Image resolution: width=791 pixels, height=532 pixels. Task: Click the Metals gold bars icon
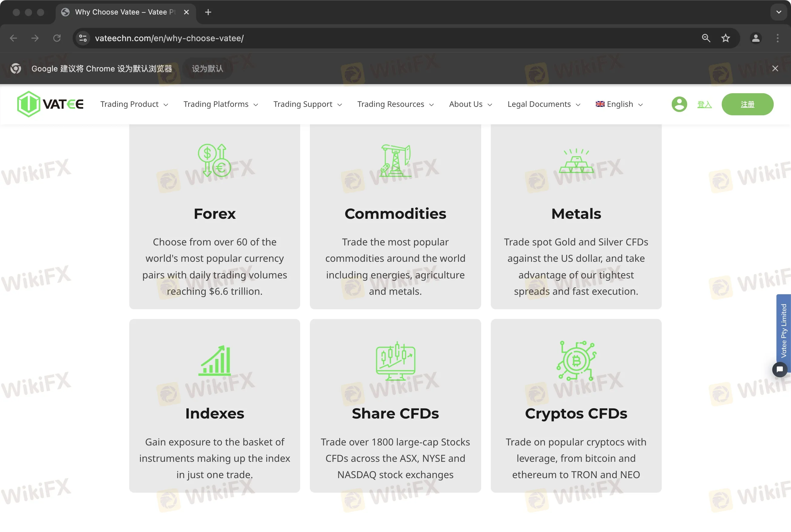(576, 161)
